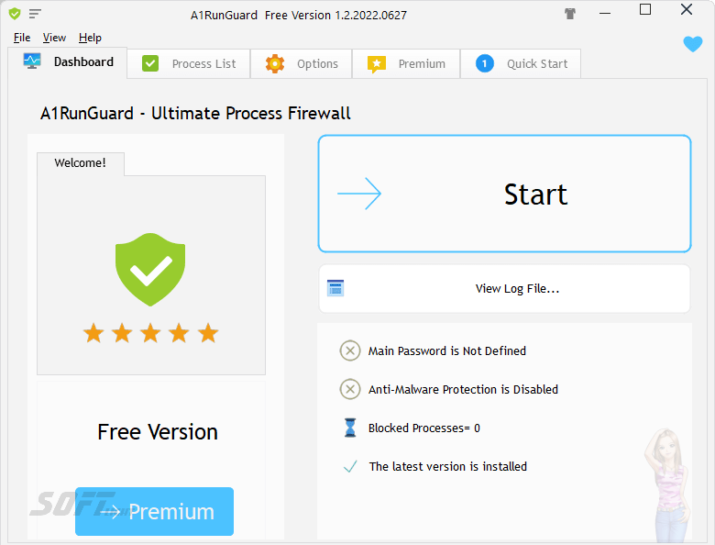
Task: Close the A1RunGuard window
Action: 686,10
